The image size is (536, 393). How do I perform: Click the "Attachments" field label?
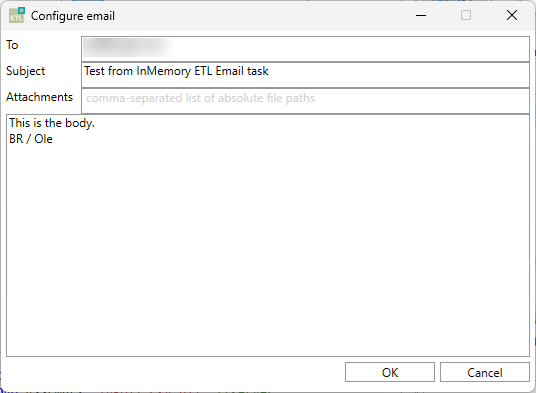pos(40,97)
